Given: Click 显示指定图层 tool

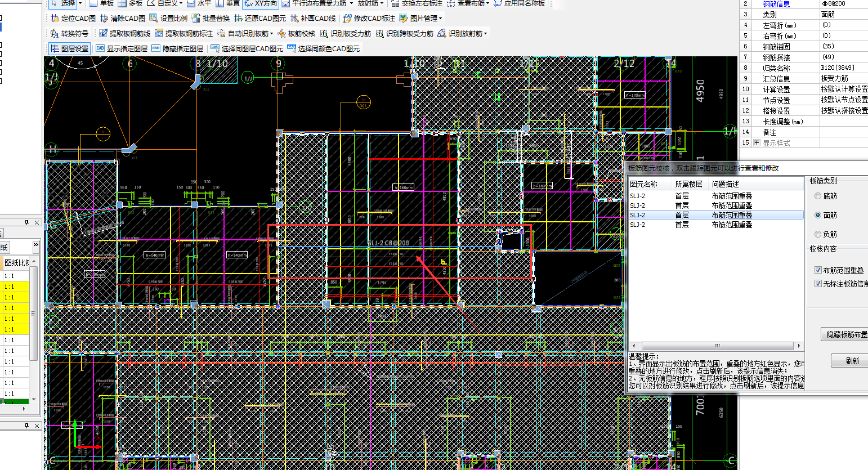Looking at the screenshot, I should click(x=122, y=48).
